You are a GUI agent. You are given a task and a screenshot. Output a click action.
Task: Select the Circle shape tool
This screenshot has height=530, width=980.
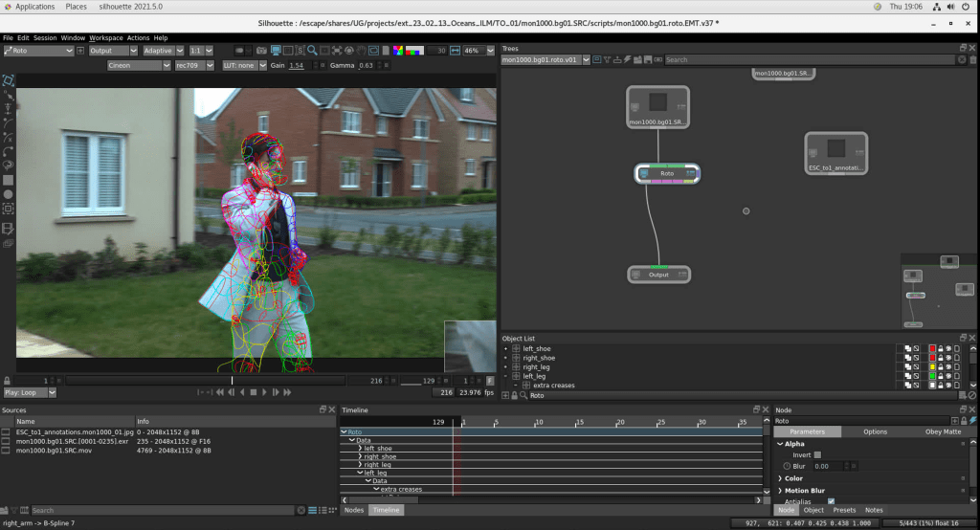[9, 193]
